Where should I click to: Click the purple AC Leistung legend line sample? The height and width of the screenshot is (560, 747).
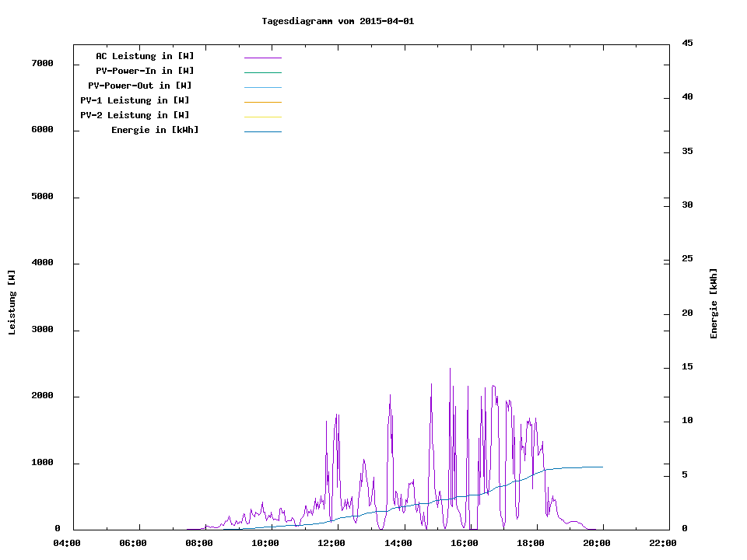tap(262, 58)
